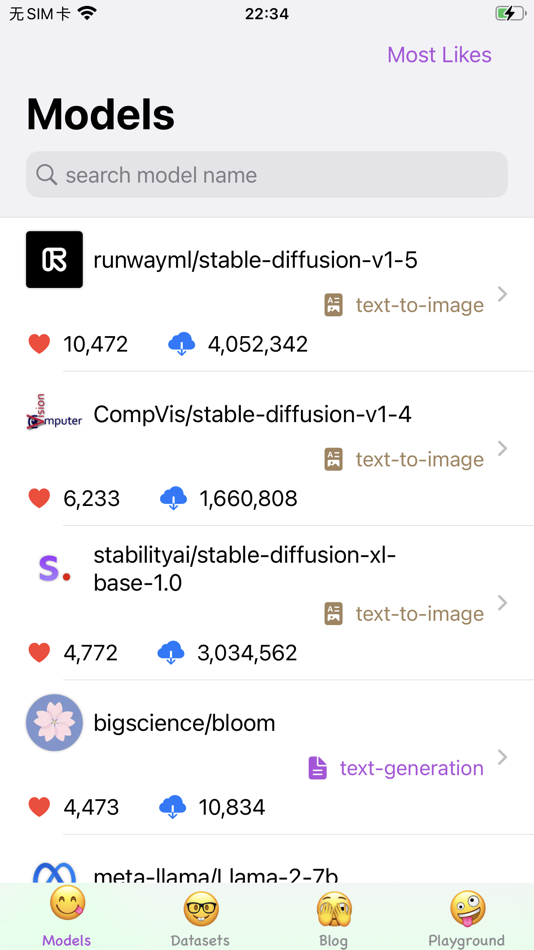Tap the stabilityai purple S logo
This screenshot has height=950, width=534.
[x=54, y=568]
